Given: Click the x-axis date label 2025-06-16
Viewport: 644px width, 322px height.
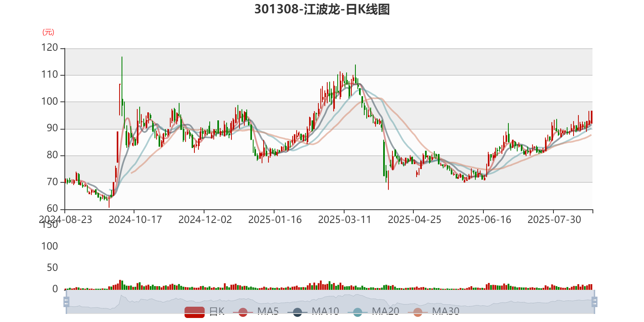Looking at the screenshot, I should [484, 220].
